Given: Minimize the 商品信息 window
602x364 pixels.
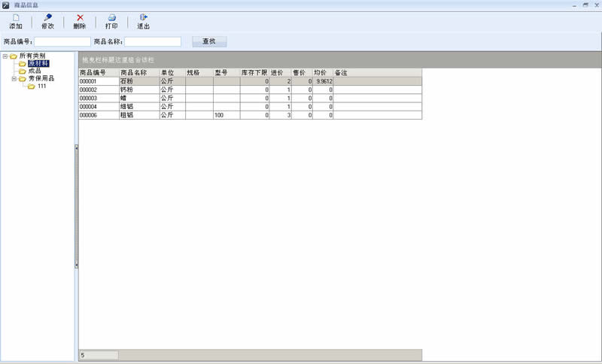Looking at the screenshot, I should pos(574,5).
